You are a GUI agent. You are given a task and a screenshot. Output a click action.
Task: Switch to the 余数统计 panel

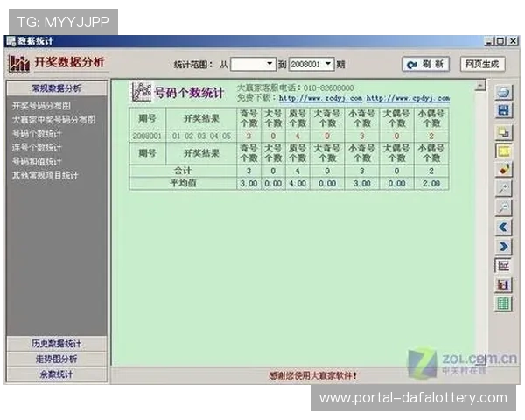57,374
